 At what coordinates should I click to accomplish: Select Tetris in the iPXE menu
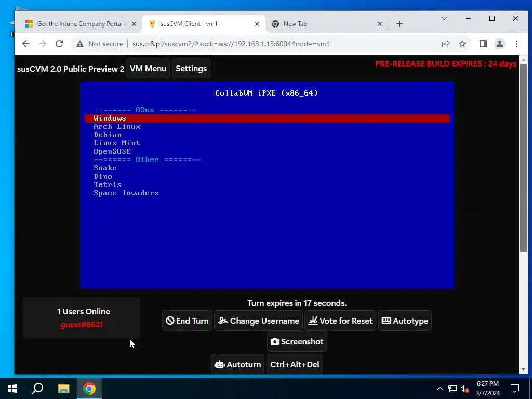(108, 184)
